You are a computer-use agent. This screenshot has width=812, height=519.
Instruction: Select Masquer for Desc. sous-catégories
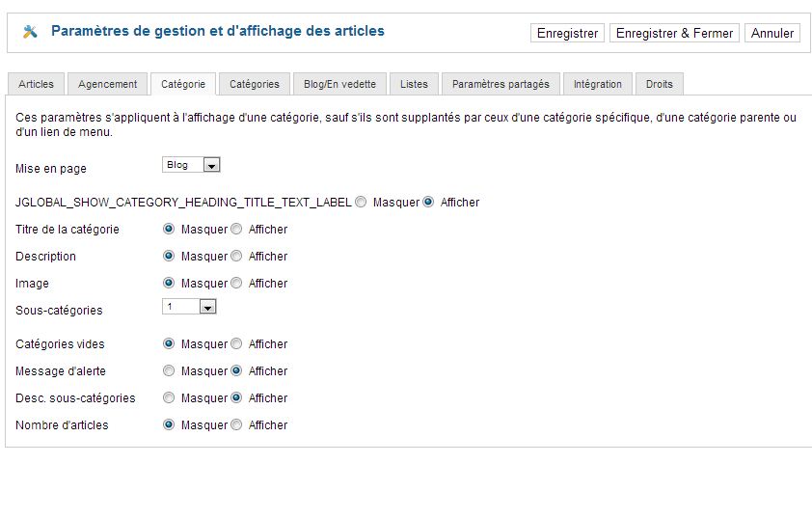coord(169,398)
